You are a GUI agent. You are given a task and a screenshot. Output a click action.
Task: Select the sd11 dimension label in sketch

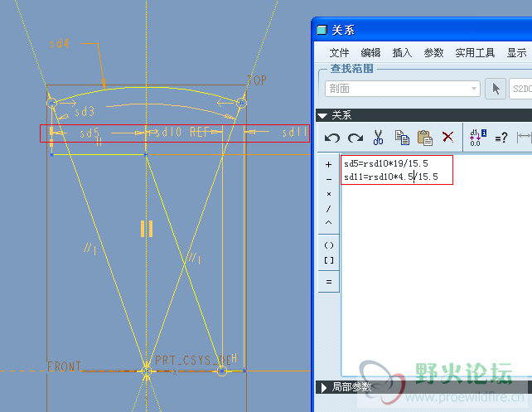tap(294, 132)
